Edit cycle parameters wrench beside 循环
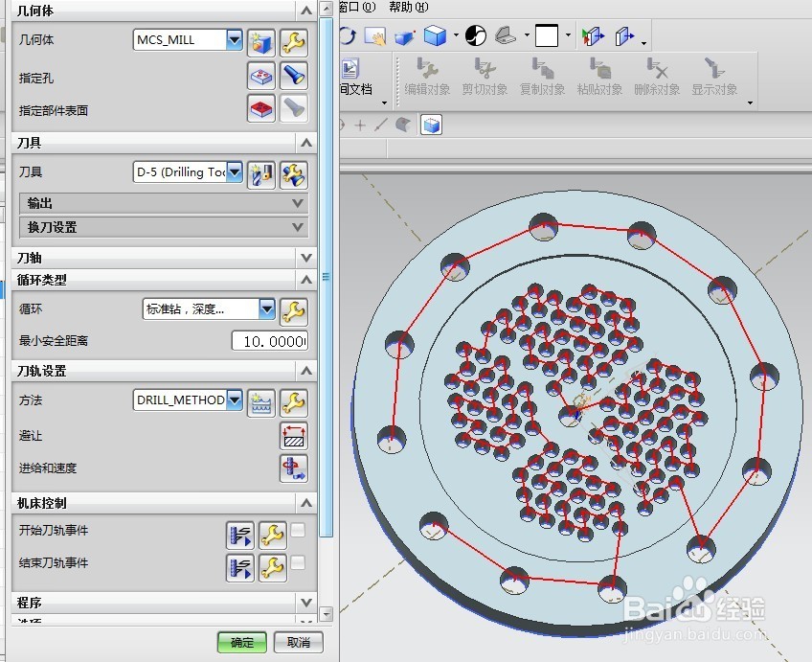 click(294, 311)
